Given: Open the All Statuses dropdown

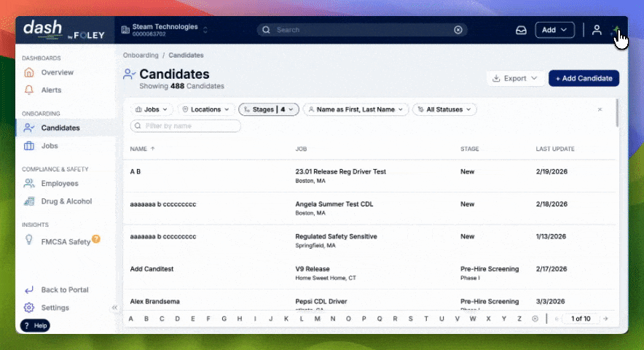Looking at the screenshot, I should 444,109.
